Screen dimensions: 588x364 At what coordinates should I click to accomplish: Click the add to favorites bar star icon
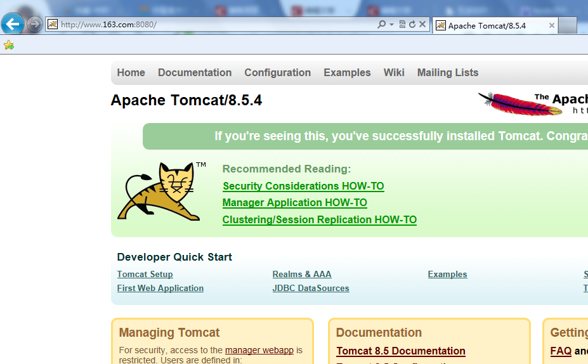[9, 46]
